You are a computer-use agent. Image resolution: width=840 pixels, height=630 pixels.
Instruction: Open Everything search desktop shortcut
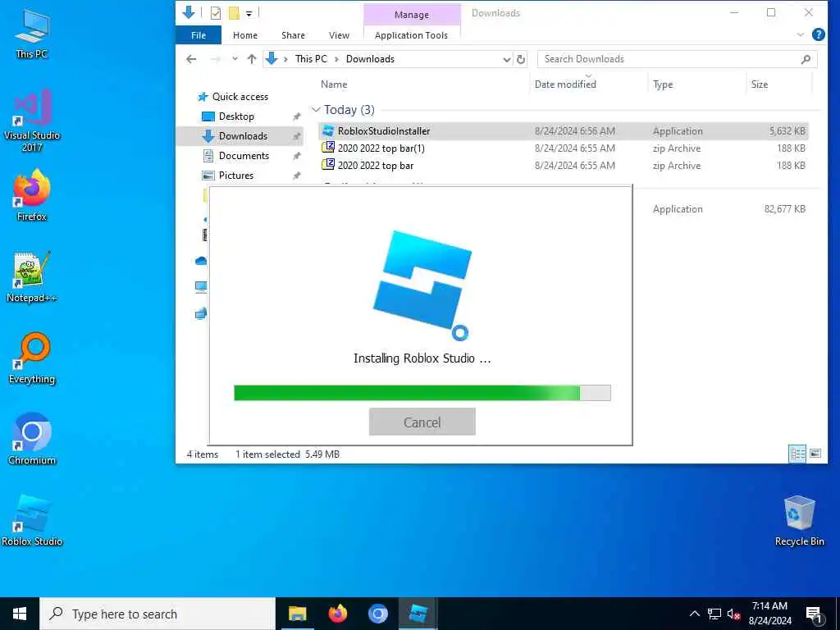32,358
